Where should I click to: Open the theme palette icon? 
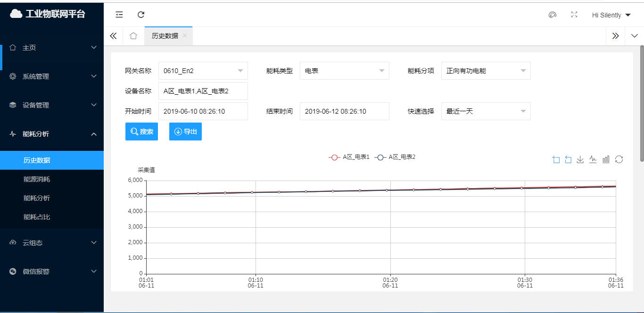(553, 15)
